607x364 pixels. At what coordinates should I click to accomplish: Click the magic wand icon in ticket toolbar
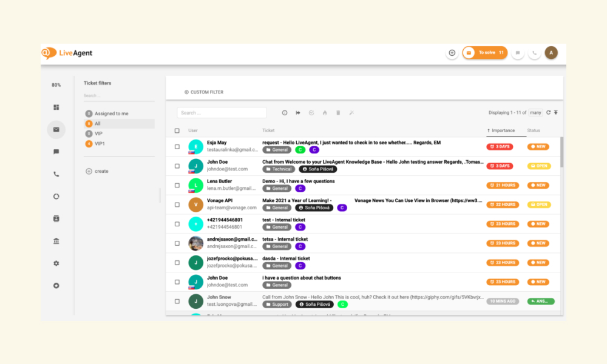[351, 113]
